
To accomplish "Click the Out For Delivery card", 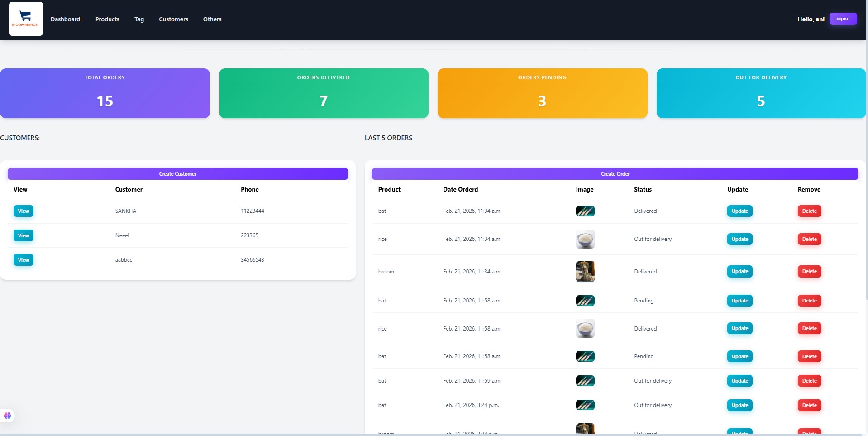I will click(761, 93).
